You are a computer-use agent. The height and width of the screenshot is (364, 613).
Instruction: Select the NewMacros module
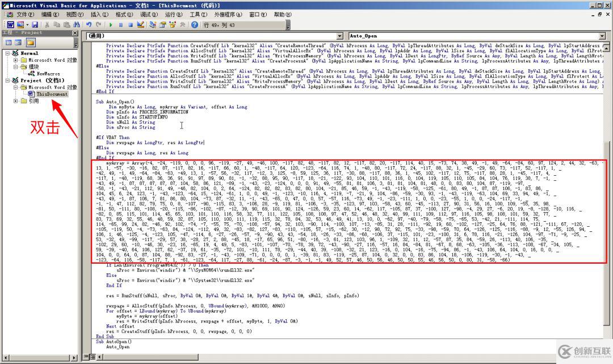pyautogui.click(x=48, y=74)
